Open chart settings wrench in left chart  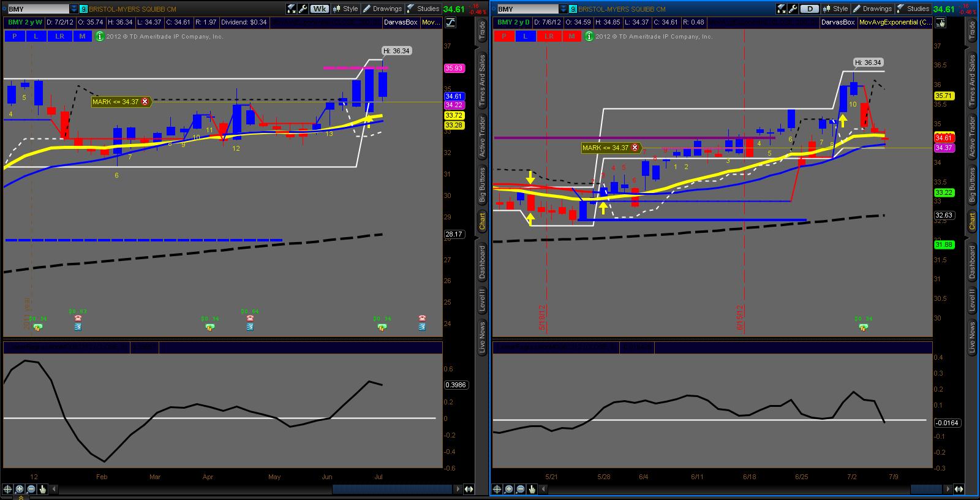(x=303, y=9)
